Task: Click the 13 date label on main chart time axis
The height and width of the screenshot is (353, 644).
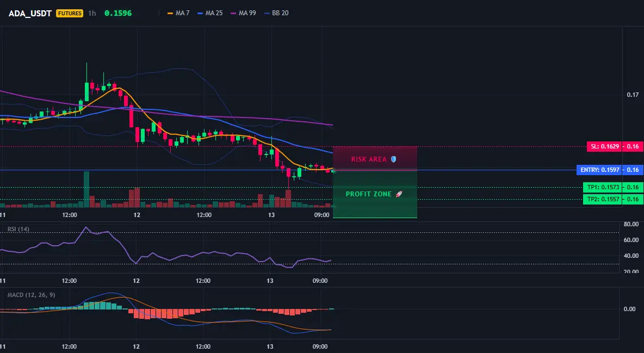Action: click(271, 215)
